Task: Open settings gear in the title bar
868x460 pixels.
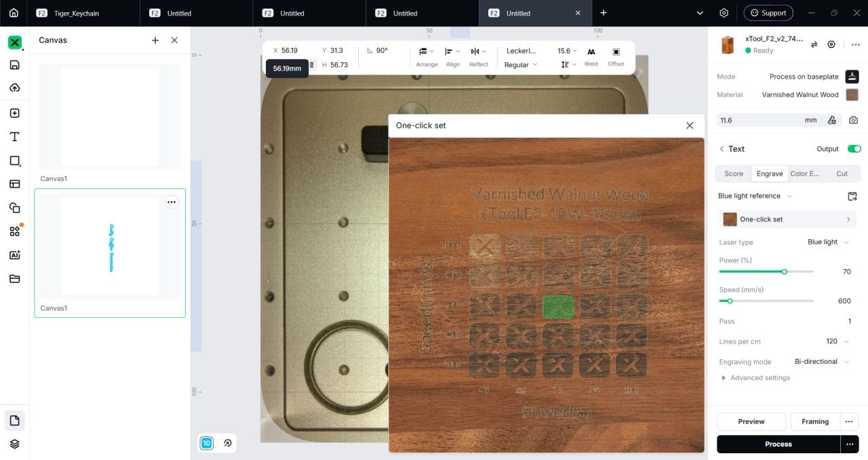Action: [x=724, y=13]
